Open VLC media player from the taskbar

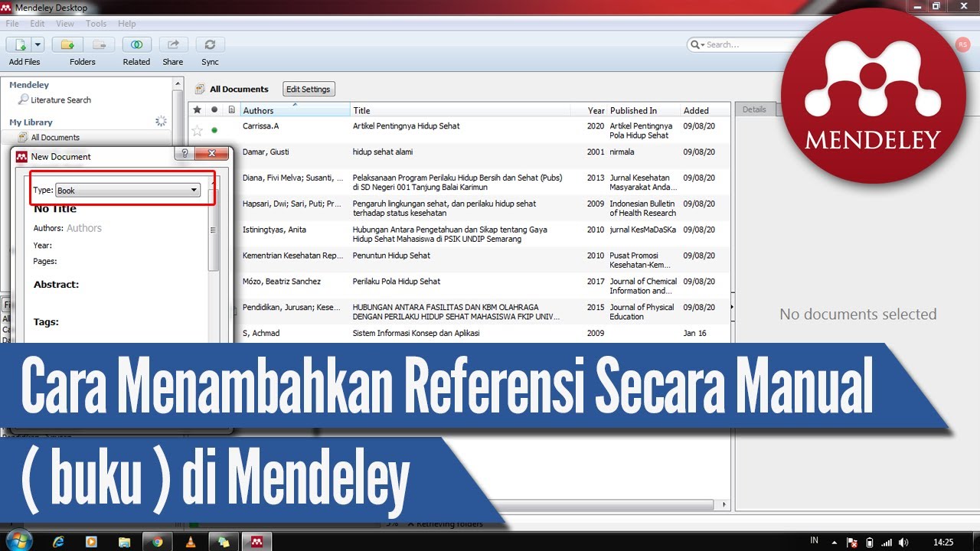click(190, 542)
